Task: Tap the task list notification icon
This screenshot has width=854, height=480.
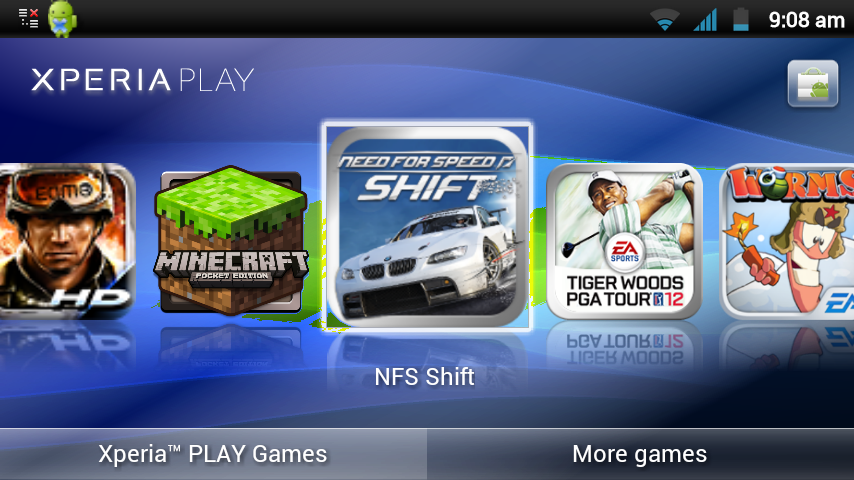Action: pyautogui.click(x=28, y=18)
